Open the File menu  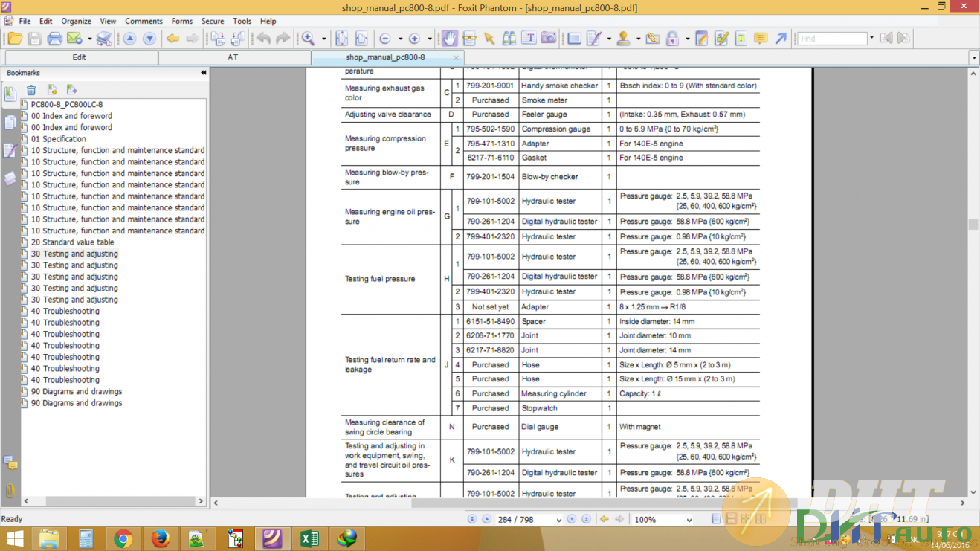25,21
